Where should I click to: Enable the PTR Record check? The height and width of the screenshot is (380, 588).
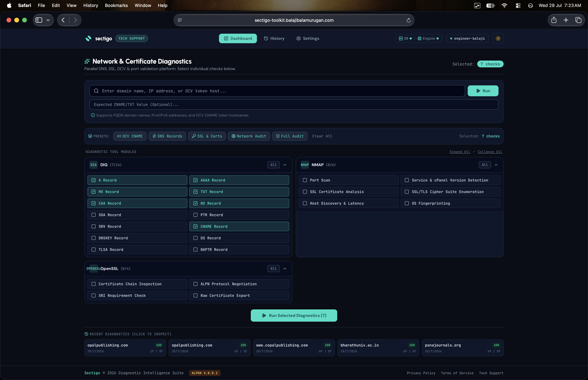tap(195, 215)
